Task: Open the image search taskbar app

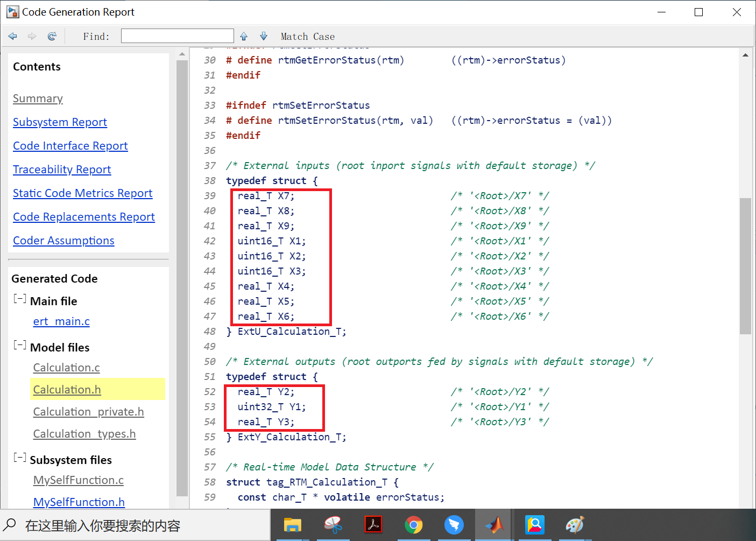Action: [x=535, y=525]
